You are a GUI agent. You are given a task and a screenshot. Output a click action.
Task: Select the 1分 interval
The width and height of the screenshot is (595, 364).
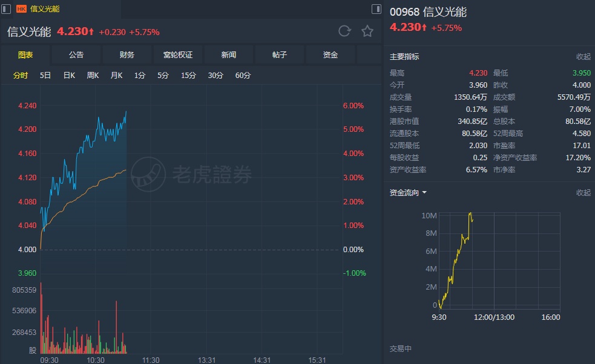coord(140,76)
